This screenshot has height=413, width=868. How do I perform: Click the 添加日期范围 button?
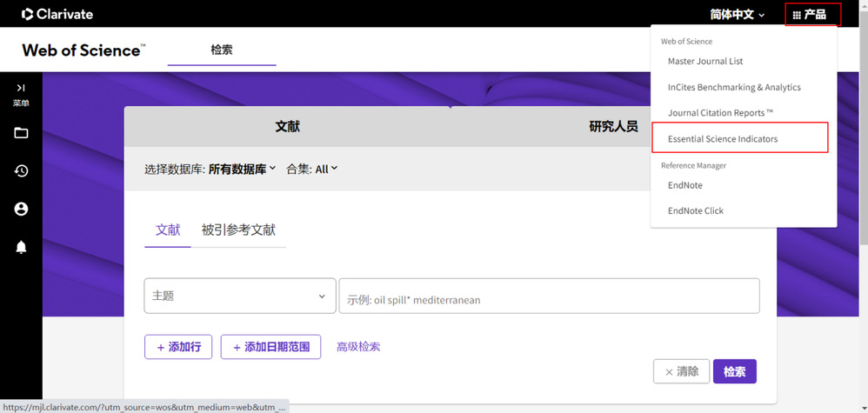(x=270, y=347)
